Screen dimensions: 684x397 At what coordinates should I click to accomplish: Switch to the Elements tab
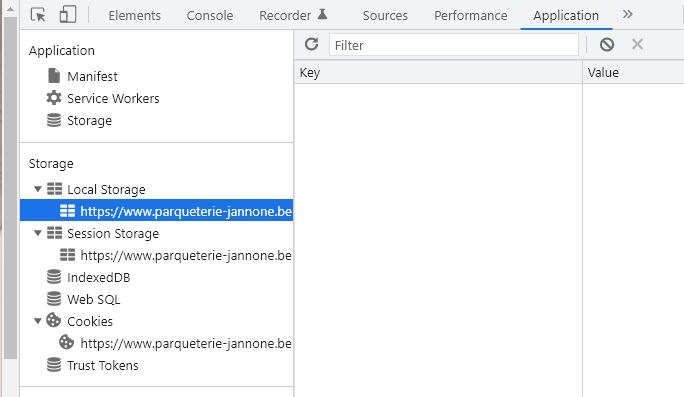point(134,15)
